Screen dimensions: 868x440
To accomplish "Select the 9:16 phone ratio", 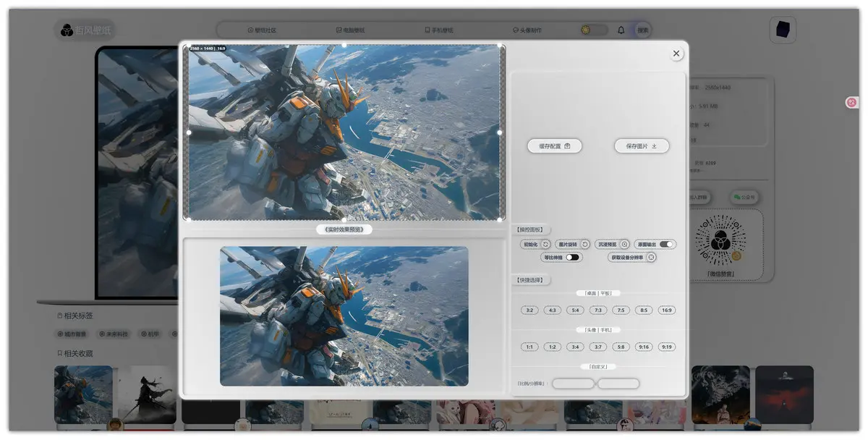I will click(644, 347).
